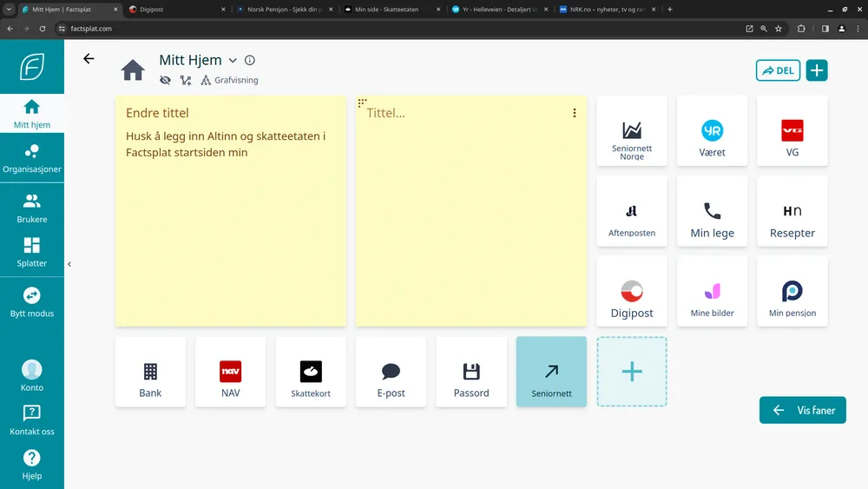Screen dimensions: 868x489
Task: Open the Skattekort tile
Action: coord(311,372)
